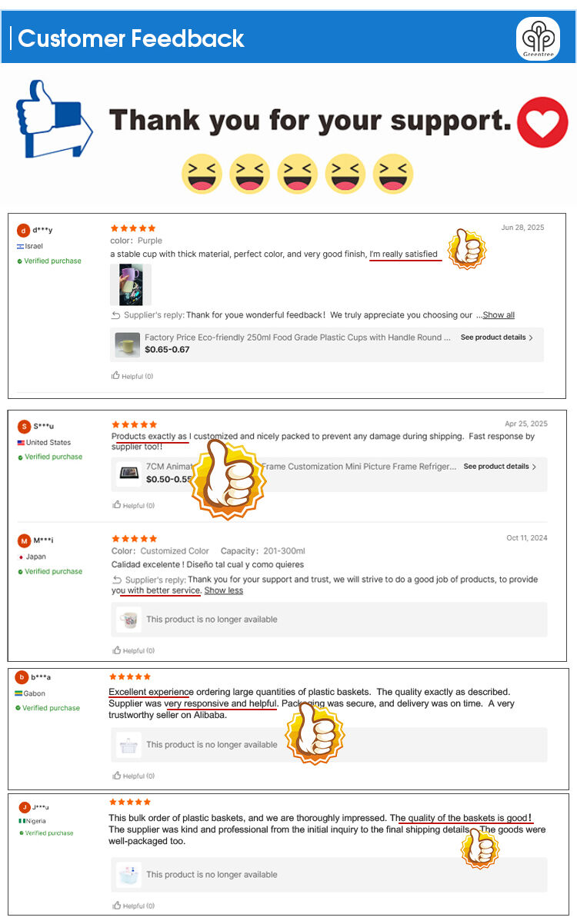Click the first laughing emoji face
577x924 pixels.
pyautogui.click(x=202, y=174)
